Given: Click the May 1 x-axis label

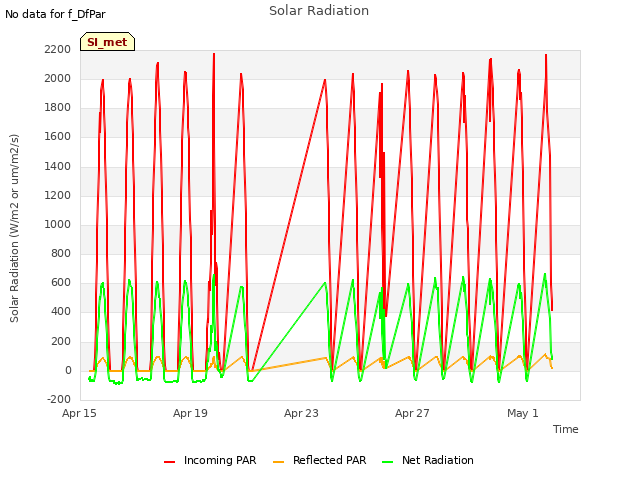Looking at the screenshot, I should tap(523, 413).
